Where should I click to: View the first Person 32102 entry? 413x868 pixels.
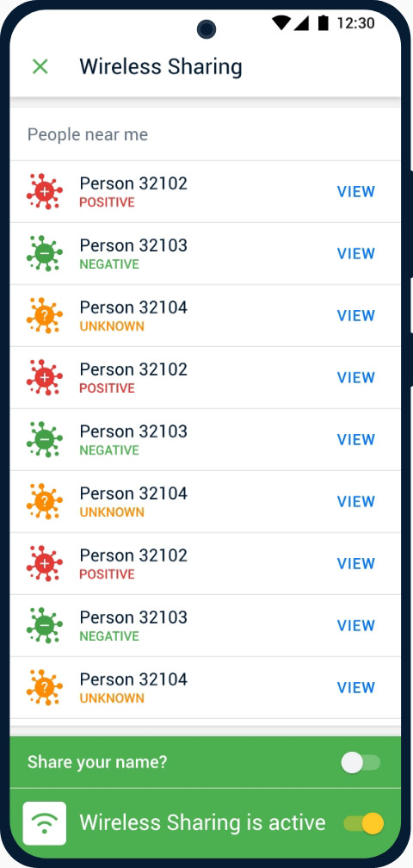(356, 191)
